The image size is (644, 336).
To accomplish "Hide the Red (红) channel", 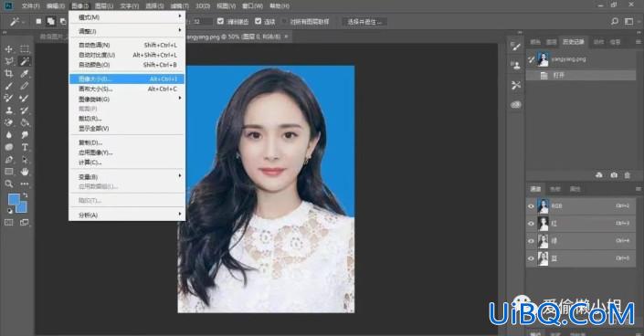I will (531, 224).
